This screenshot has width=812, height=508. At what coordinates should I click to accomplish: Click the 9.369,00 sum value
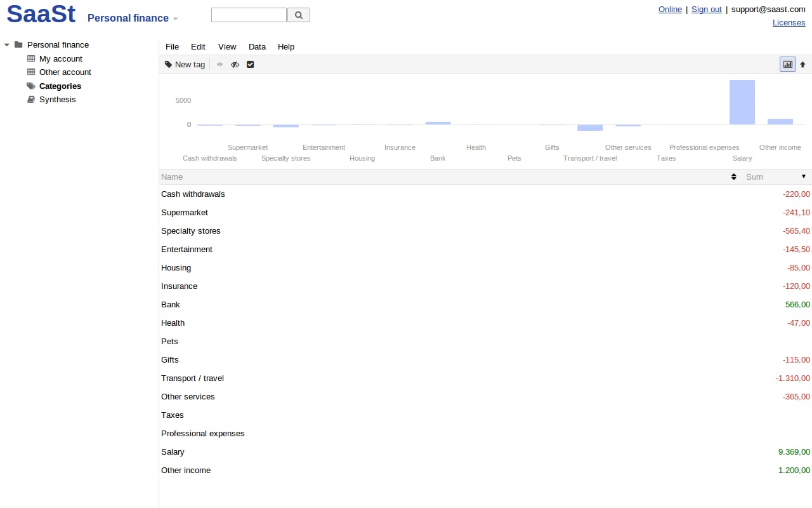pyautogui.click(x=794, y=452)
